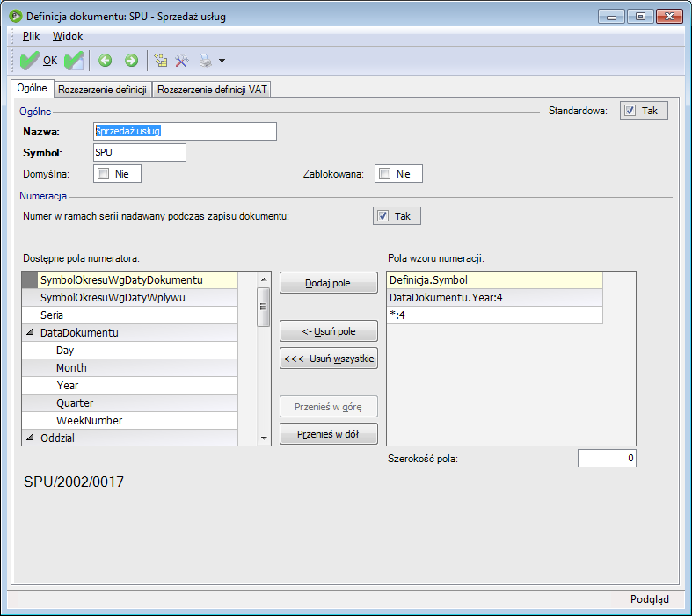Viewport: 692px width, 616px height.
Task: Select DataDokumentu.Year:4 in pattern list
Action: 494,298
